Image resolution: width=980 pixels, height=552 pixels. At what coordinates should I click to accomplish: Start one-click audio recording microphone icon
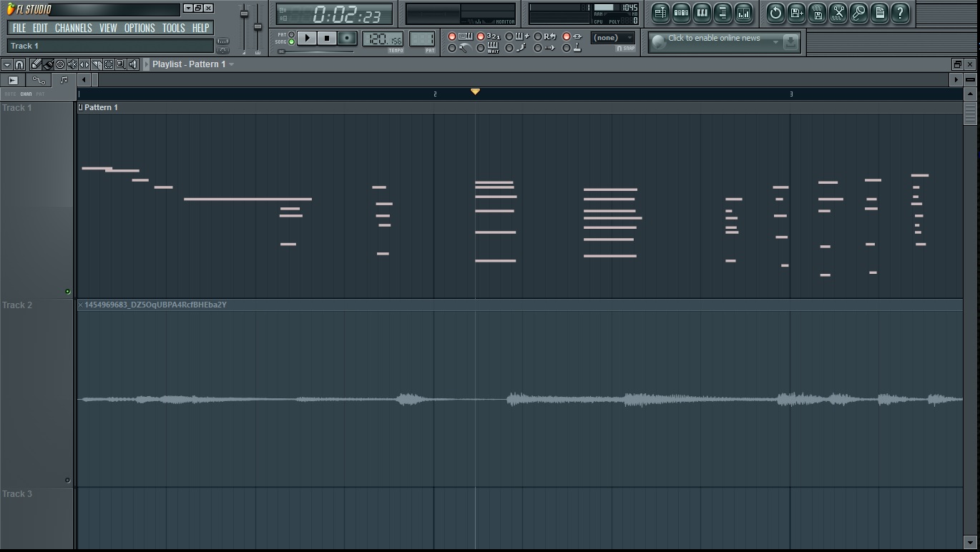(x=858, y=12)
